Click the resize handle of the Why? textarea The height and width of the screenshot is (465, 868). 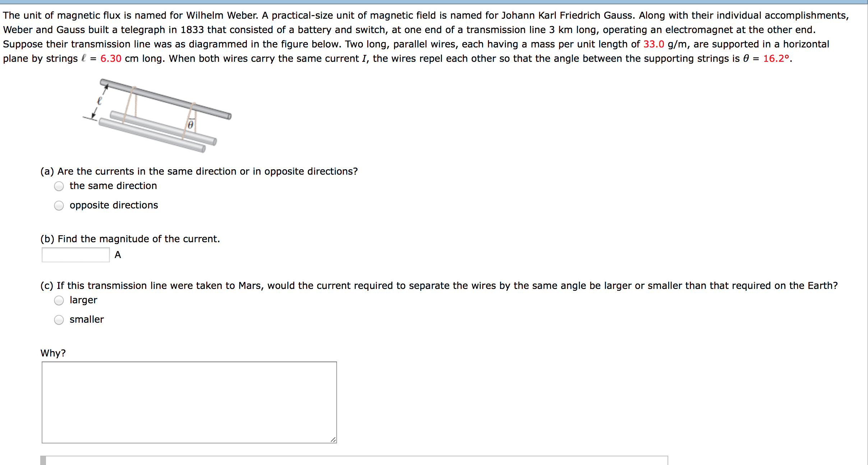[x=333, y=439]
